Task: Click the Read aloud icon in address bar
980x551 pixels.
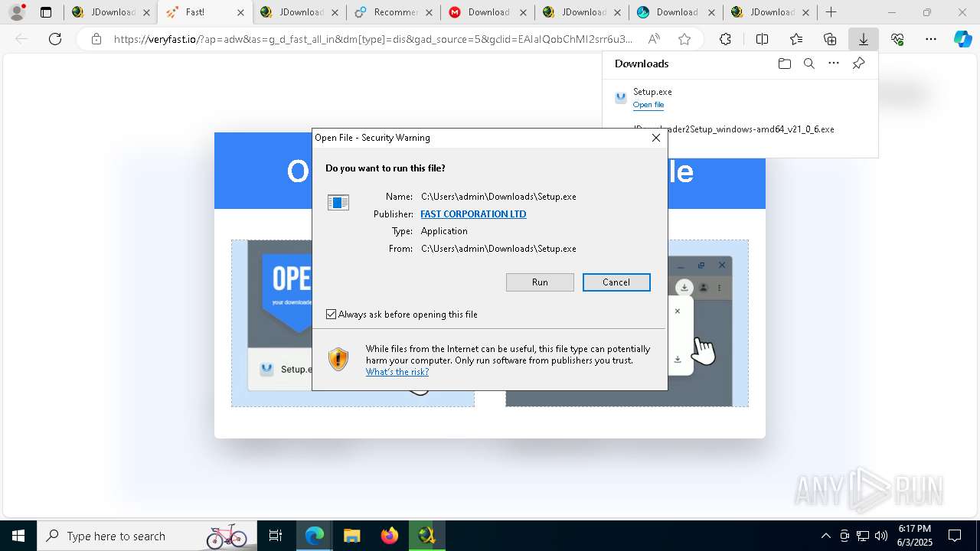Action: [654, 39]
